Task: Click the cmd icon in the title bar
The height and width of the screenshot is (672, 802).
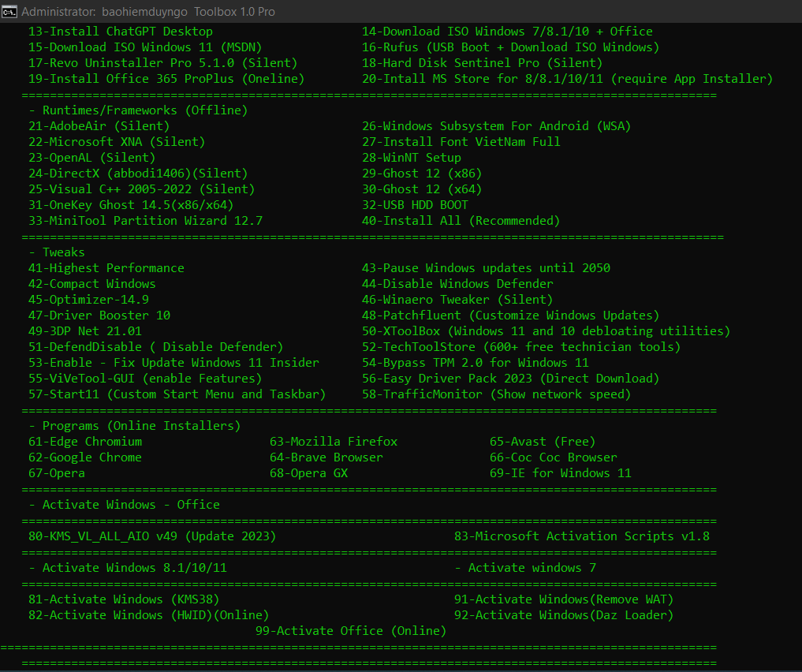Action: [9, 11]
